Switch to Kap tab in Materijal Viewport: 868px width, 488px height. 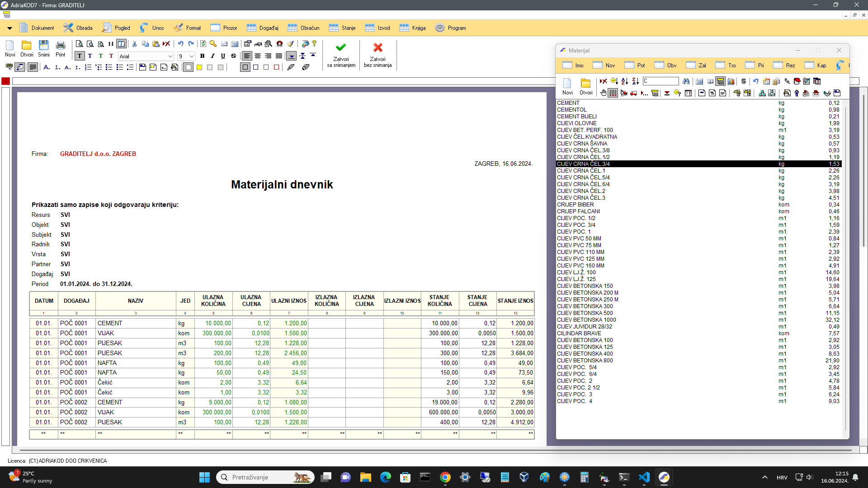click(x=816, y=65)
